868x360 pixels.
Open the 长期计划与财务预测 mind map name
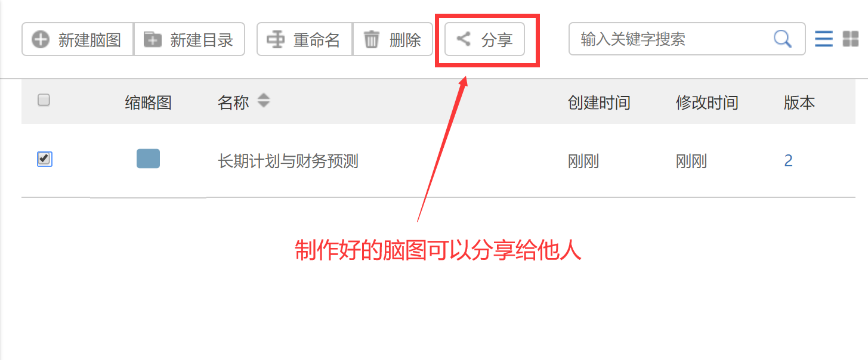coord(288,161)
